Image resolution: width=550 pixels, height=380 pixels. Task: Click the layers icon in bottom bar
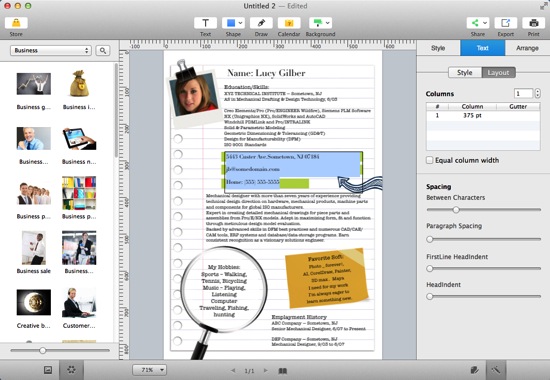[x=475, y=370]
